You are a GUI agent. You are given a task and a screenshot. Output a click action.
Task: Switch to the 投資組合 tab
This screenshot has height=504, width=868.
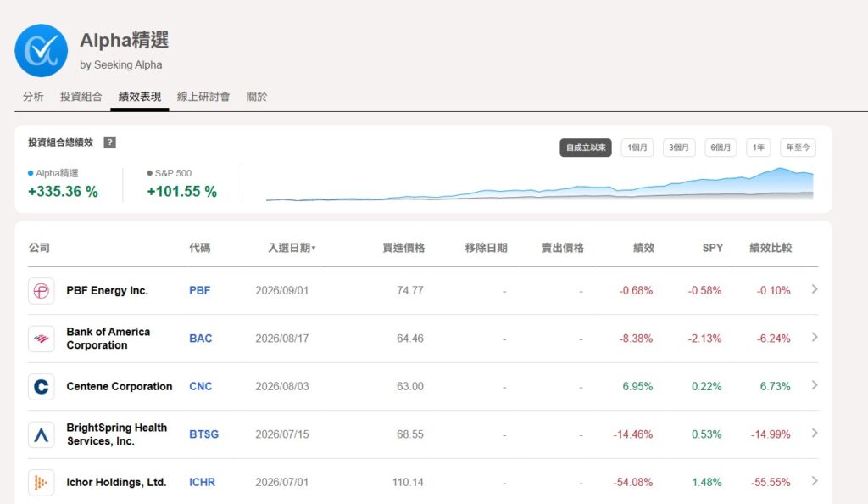81,97
